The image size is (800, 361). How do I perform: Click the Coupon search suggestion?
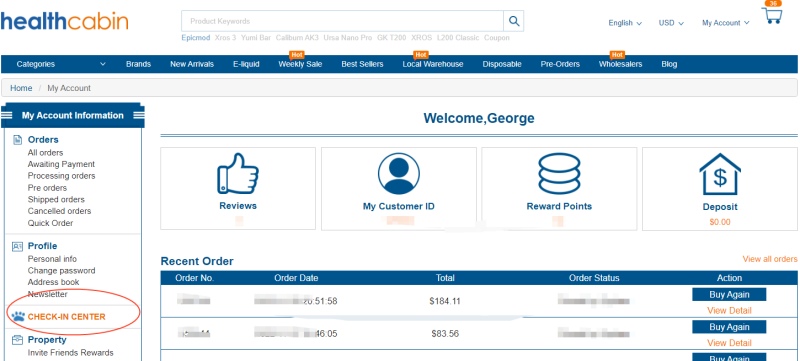coord(496,38)
